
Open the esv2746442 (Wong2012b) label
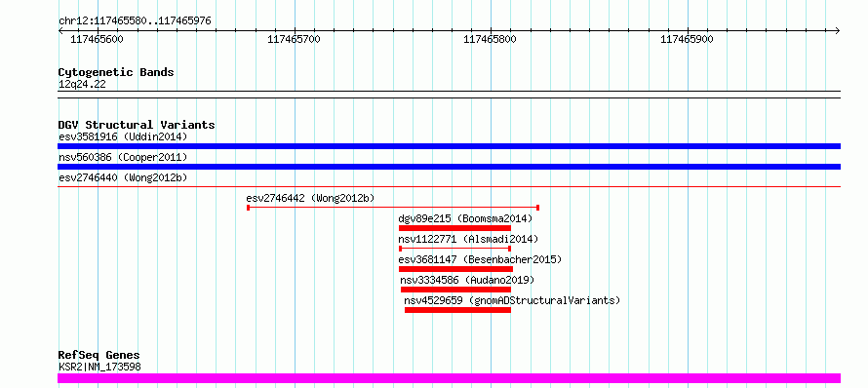(310, 198)
